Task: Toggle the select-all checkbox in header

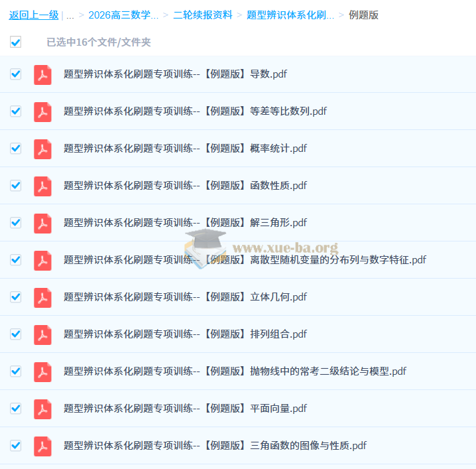Action: (x=15, y=42)
